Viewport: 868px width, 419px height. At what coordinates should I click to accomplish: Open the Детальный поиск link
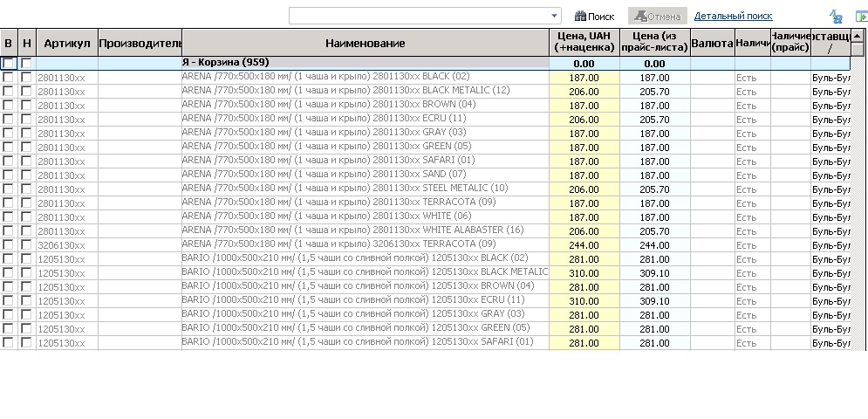[733, 16]
